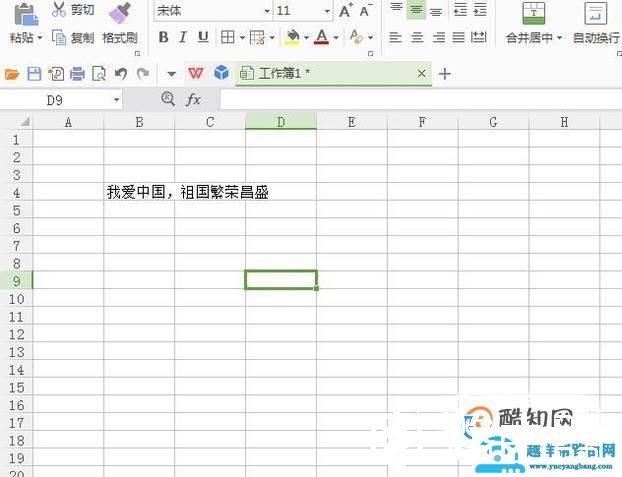The height and width of the screenshot is (477, 622).
Task: Click the distributed alignment icon
Action: coord(478,37)
